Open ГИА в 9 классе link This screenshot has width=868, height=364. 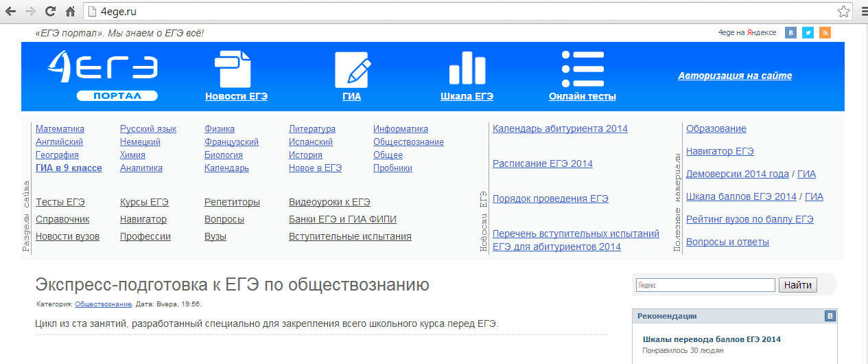point(69,168)
